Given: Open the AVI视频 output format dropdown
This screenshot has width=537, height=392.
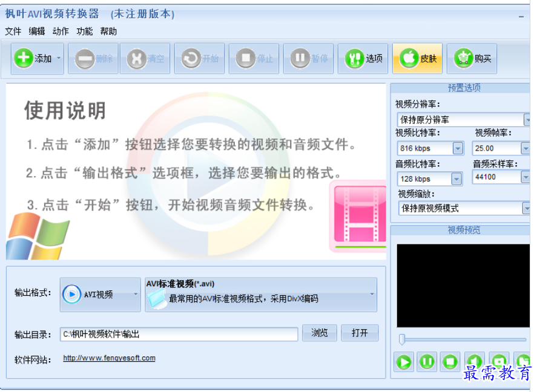Looking at the screenshot, I should coord(100,295).
